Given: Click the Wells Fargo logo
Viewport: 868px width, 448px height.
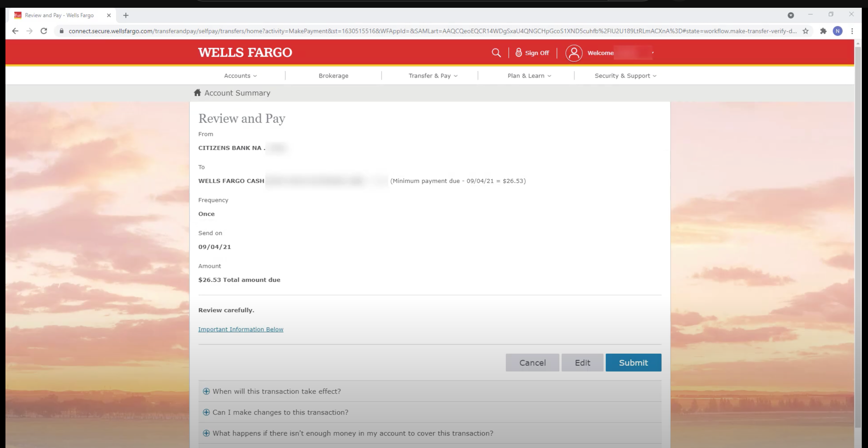Looking at the screenshot, I should click(245, 52).
